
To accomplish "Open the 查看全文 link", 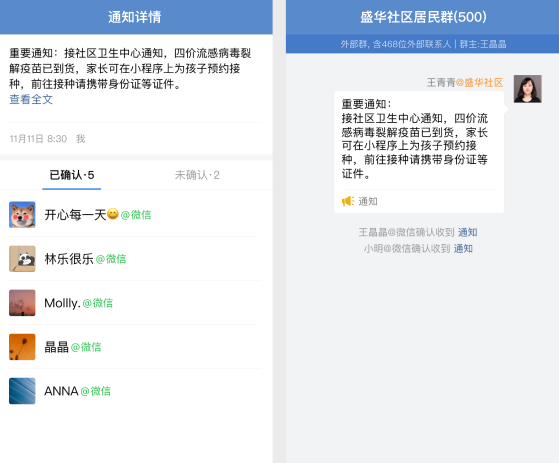I will 31,99.
